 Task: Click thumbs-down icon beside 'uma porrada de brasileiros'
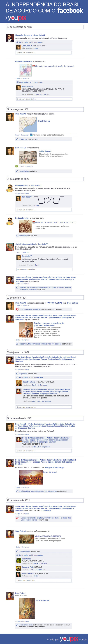coord(17,309)
